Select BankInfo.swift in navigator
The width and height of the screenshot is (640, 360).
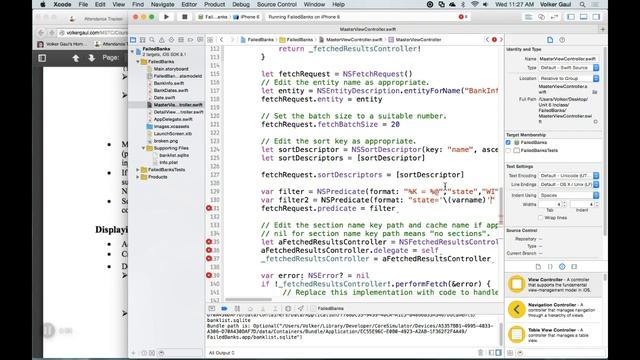[169, 83]
